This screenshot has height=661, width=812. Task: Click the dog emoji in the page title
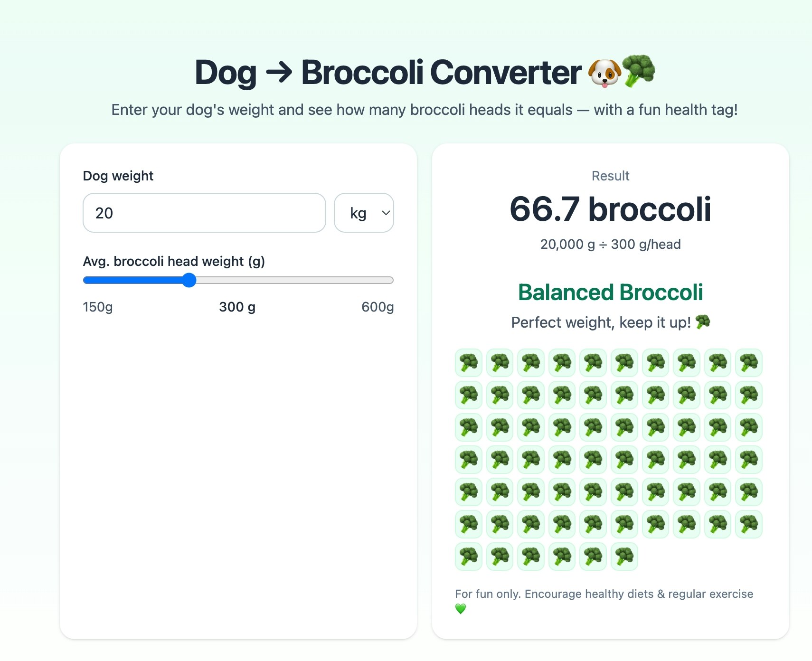(604, 72)
